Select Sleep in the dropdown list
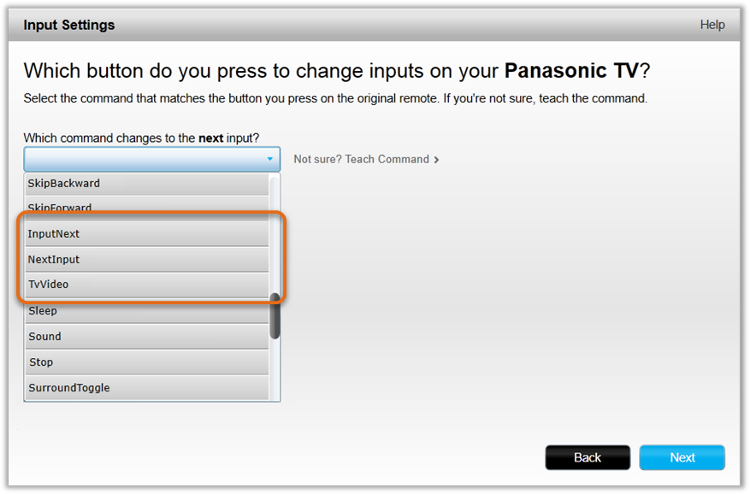The height and width of the screenshot is (494, 750). click(x=147, y=311)
